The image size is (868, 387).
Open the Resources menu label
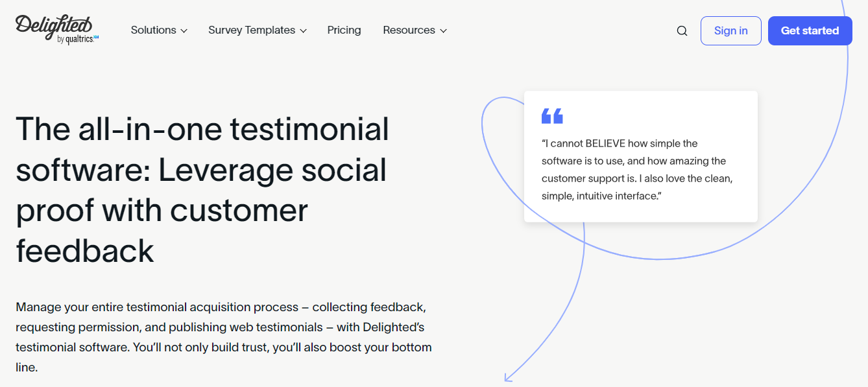tap(409, 30)
